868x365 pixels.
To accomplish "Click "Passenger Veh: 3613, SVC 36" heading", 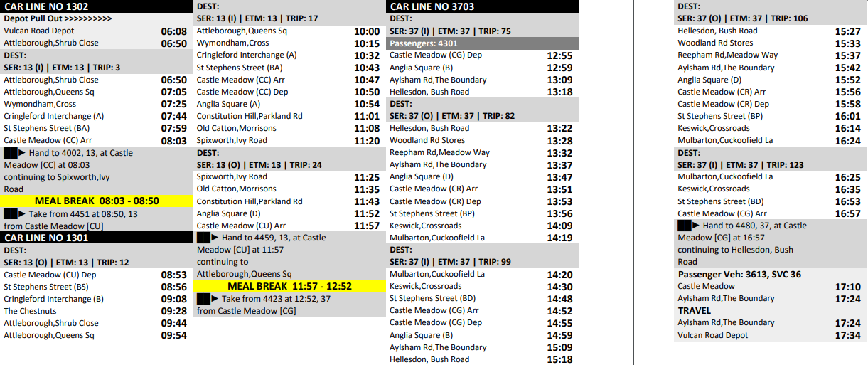I will [x=739, y=275].
